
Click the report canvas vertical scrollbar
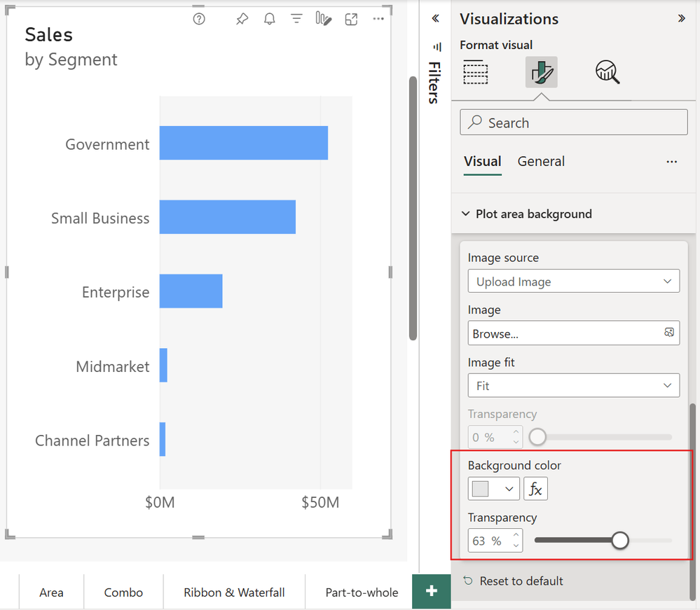413,209
